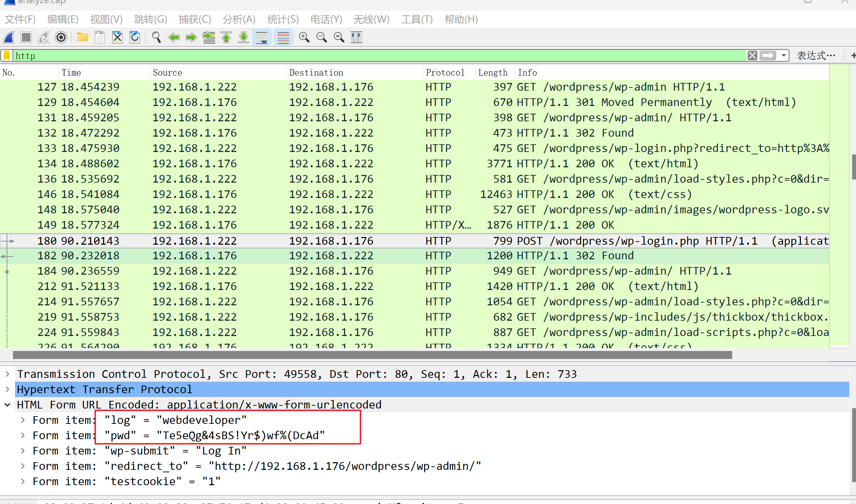Toggle auto scroll during live capture
This screenshot has height=504, width=856.
click(x=261, y=37)
